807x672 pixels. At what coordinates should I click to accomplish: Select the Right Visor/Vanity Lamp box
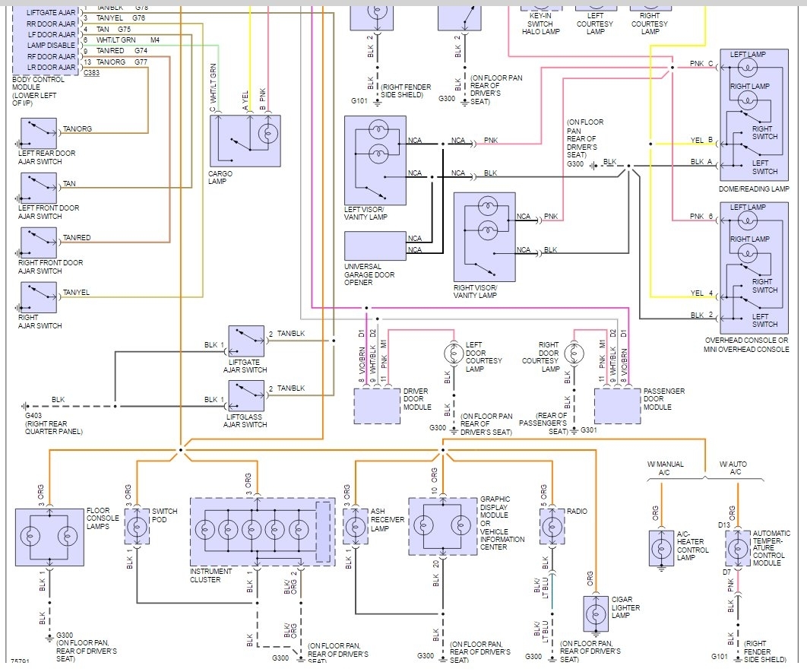coord(484,237)
